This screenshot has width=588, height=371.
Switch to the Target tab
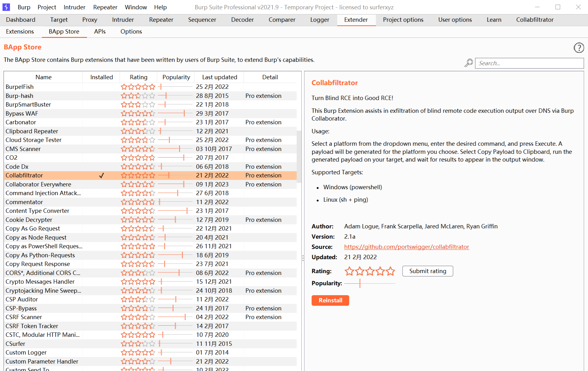pyautogui.click(x=59, y=20)
